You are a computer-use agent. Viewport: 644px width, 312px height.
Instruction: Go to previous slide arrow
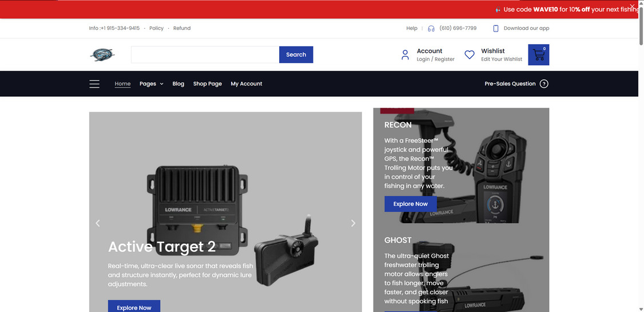(x=98, y=223)
